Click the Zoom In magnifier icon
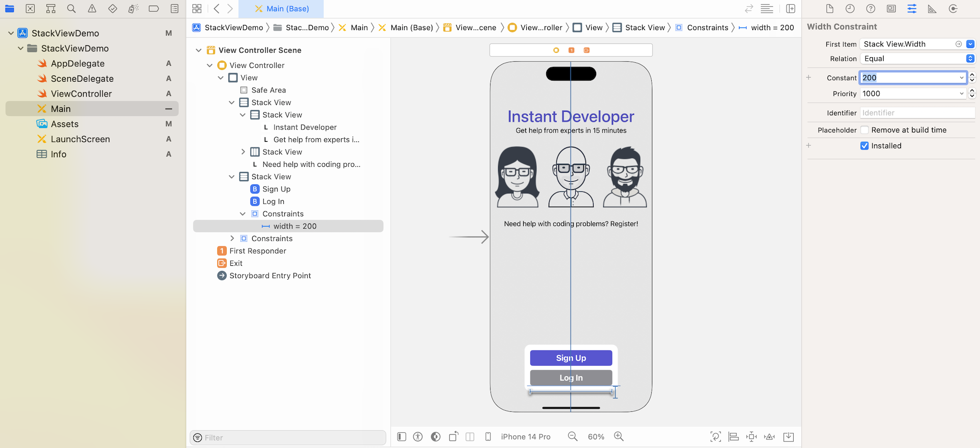Viewport: 980px width, 448px height. pyautogui.click(x=619, y=436)
